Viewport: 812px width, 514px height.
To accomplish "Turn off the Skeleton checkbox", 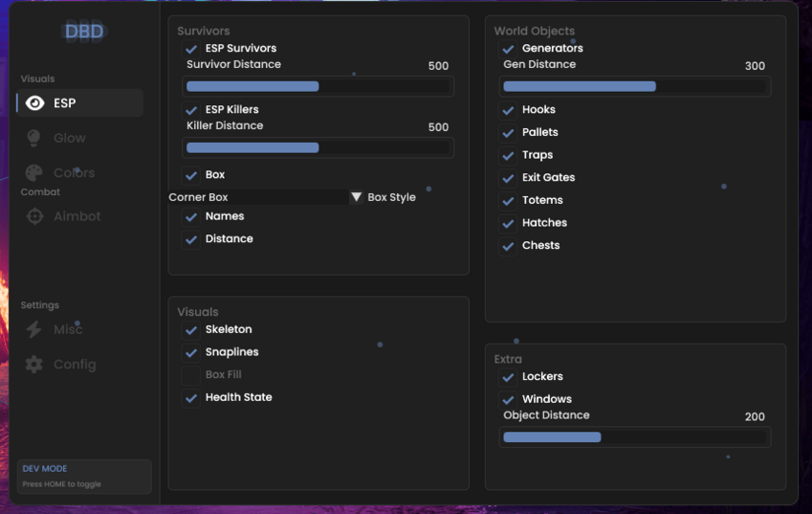I will click(191, 329).
